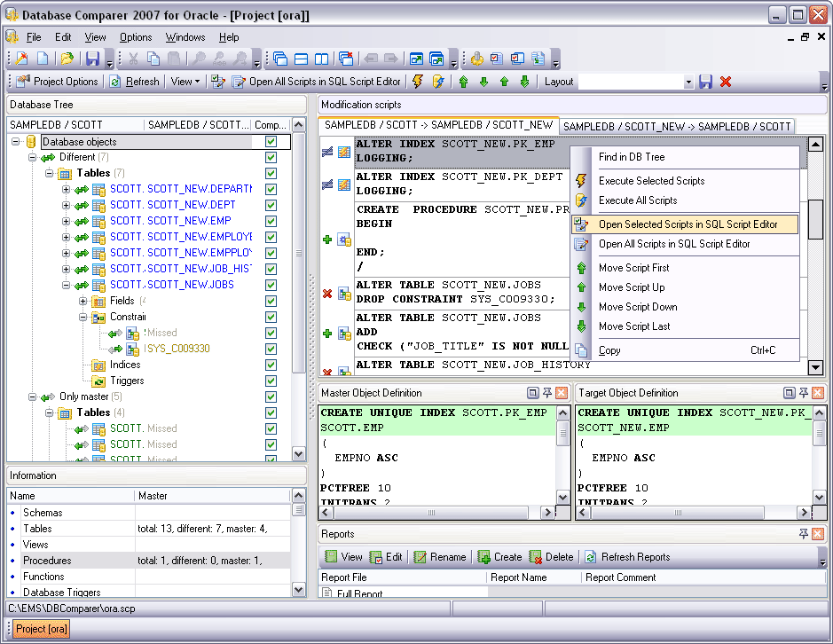833x644 pixels.
Task: Click Modification scripts vertical scrollbar thumb
Action: pos(815,219)
